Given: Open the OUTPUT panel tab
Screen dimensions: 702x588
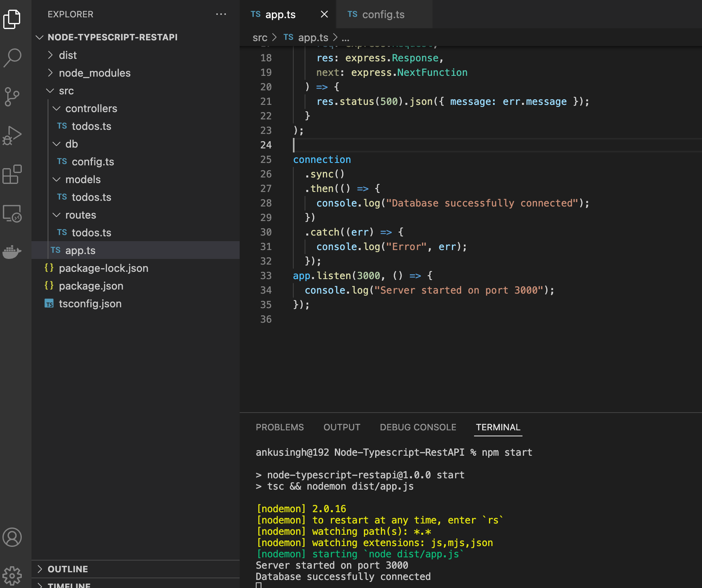Looking at the screenshot, I should [342, 427].
